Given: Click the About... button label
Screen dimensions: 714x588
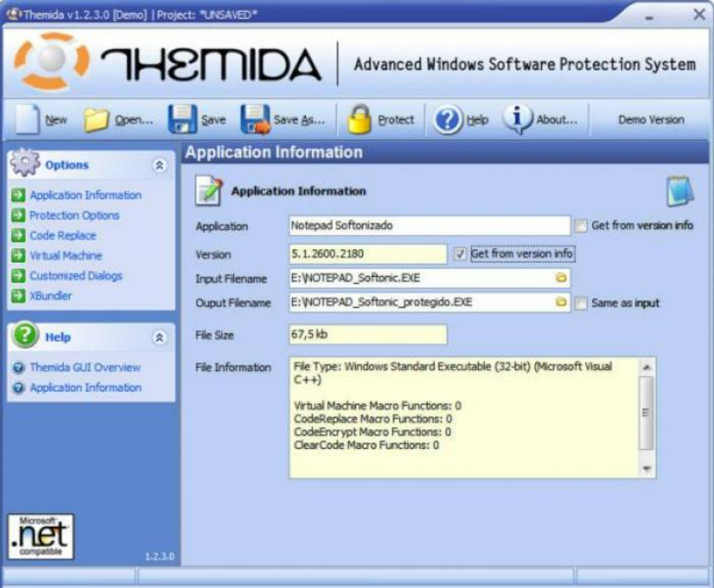Looking at the screenshot, I should [557, 120].
